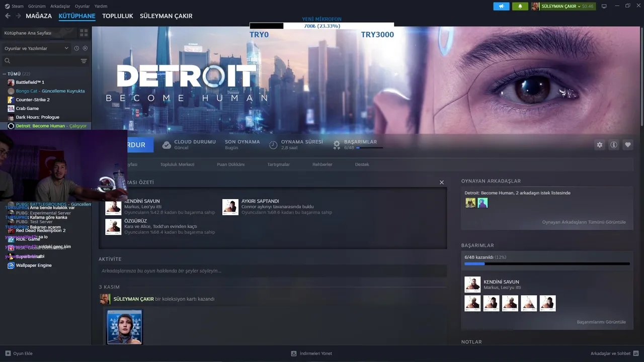The image size is (644, 362).
Task: Click the Arkadaşlar ve Sohbet button
Action: (615, 353)
